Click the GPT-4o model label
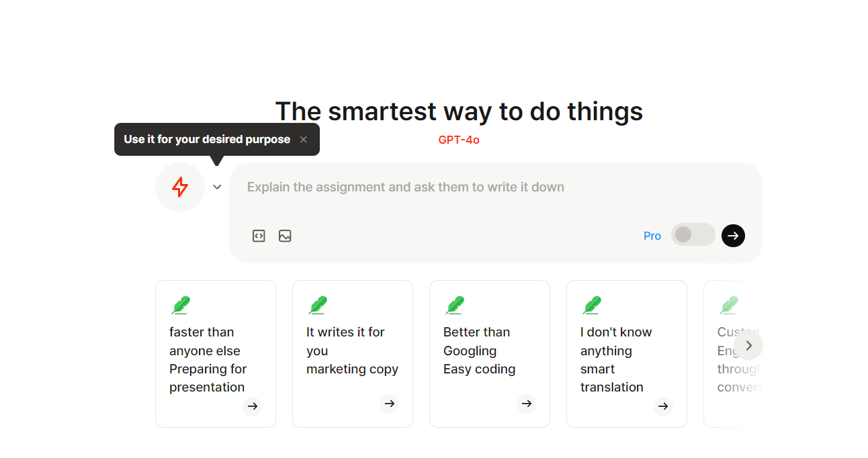 [459, 140]
